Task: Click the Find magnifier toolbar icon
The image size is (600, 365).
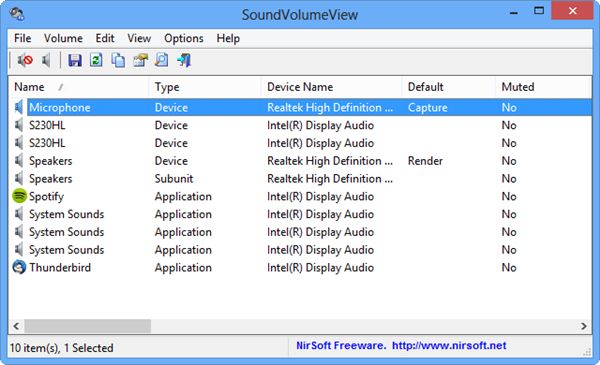Action: pyautogui.click(x=162, y=60)
